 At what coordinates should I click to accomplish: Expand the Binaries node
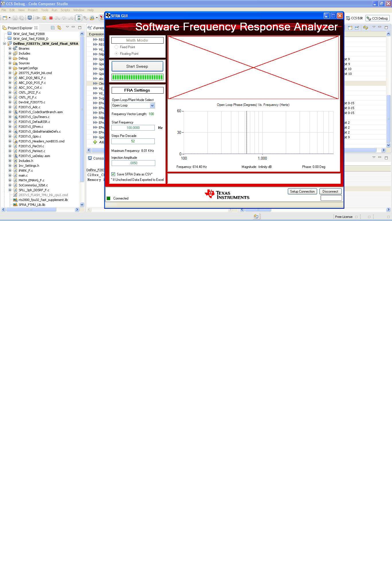pyautogui.click(x=10, y=49)
